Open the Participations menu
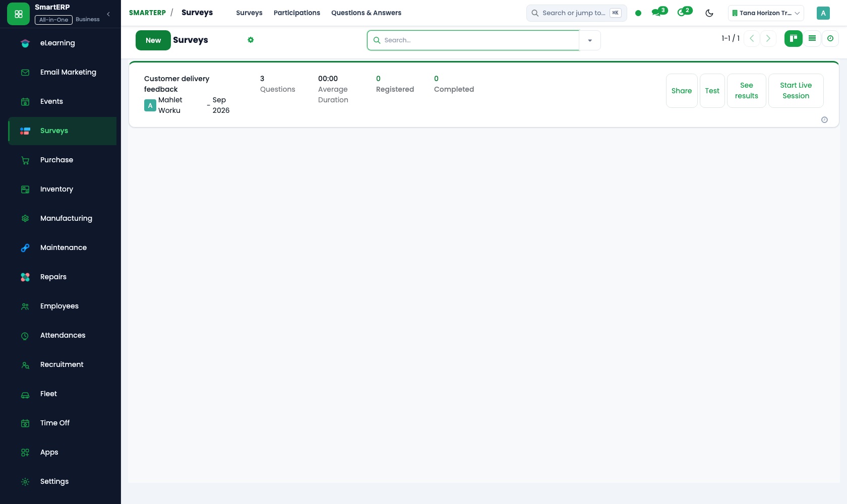This screenshot has height=504, width=847. click(x=297, y=13)
